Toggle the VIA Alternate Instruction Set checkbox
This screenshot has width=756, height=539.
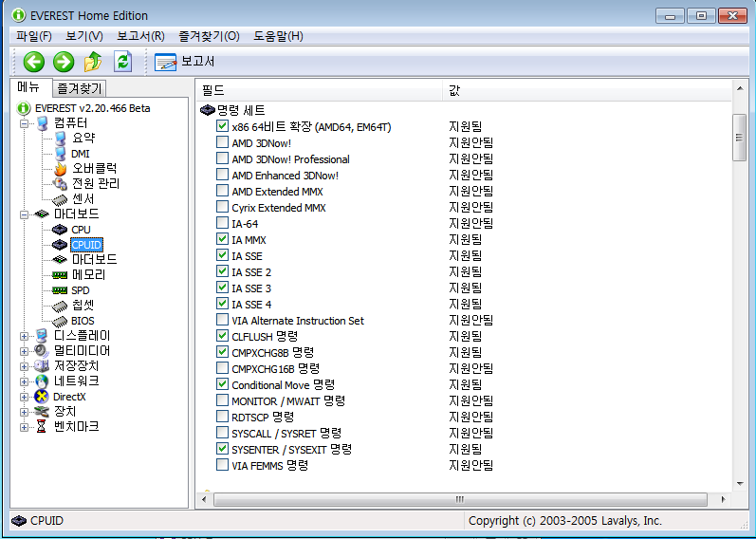(222, 320)
